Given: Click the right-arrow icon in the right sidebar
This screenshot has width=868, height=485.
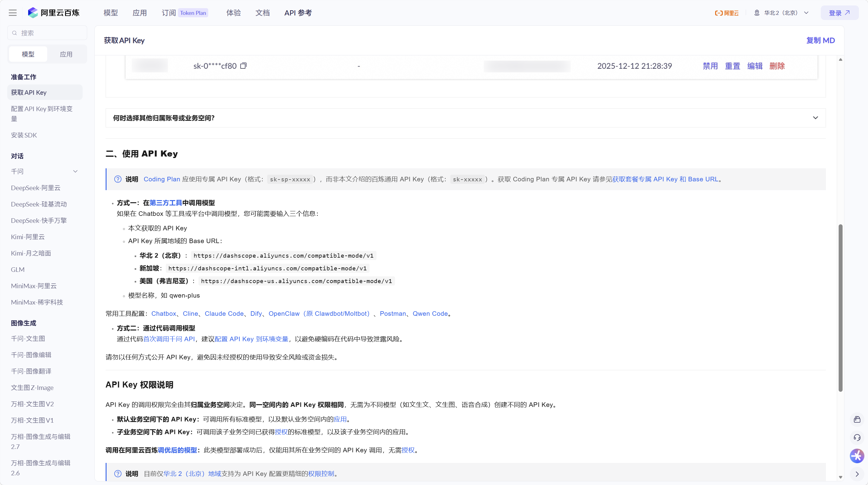Looking at the screenshot, I should pos(857,474).
